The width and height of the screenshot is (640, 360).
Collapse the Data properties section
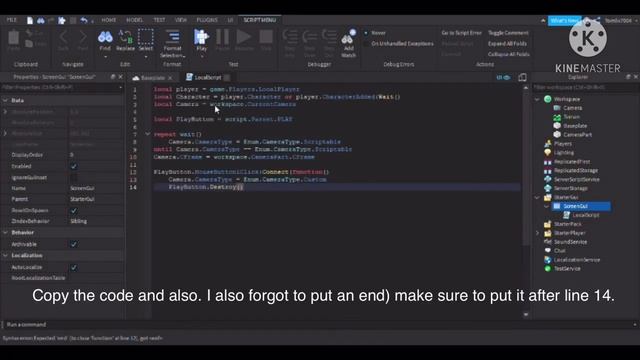point(5,100)
